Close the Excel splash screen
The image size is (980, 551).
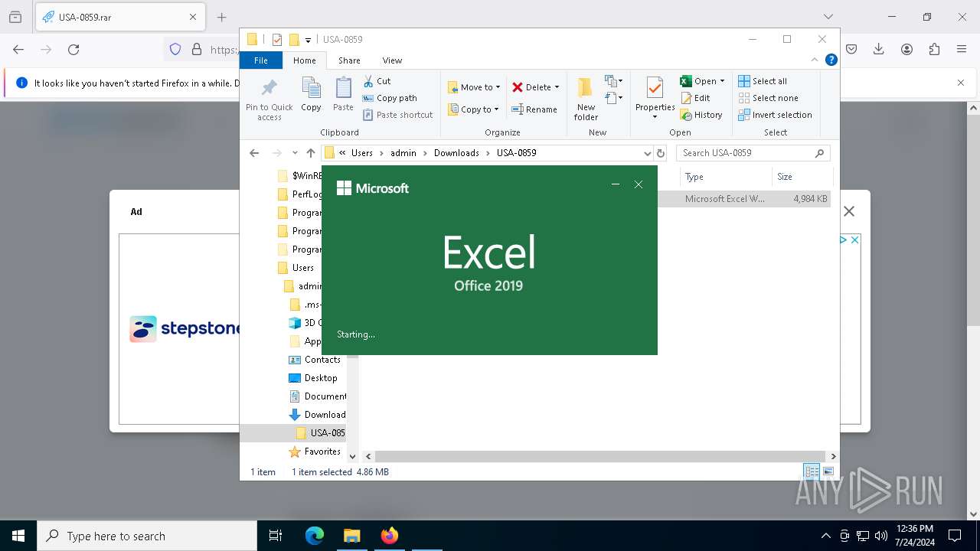pyautogui.click(x=639, y=184)
